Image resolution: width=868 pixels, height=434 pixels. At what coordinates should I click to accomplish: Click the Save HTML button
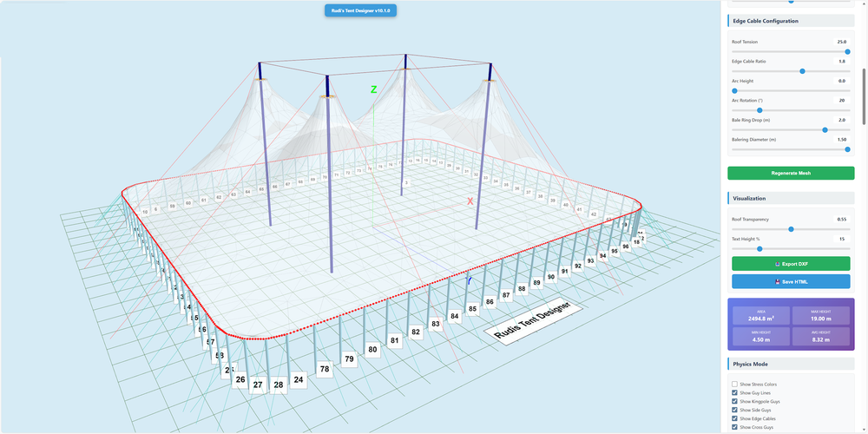point(791,282)
